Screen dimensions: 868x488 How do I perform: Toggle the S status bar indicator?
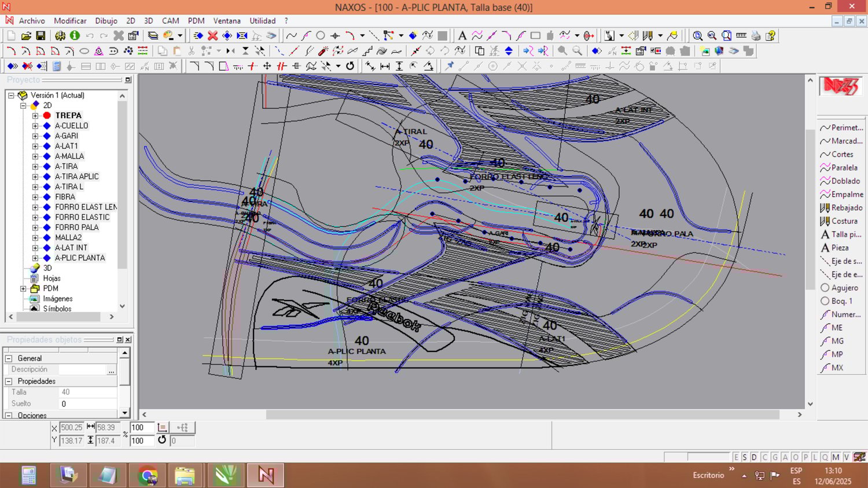(x=745, y=457)
